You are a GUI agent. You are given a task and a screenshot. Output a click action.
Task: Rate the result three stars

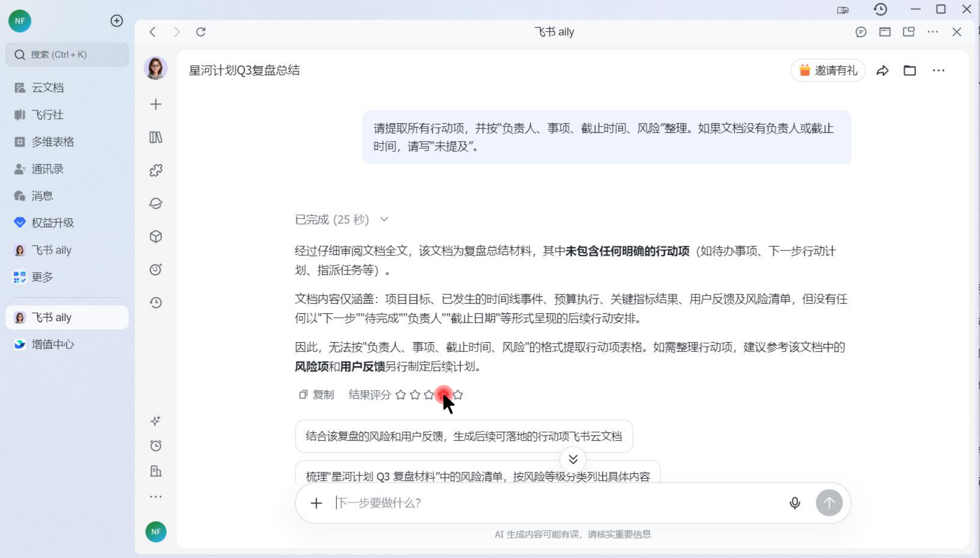point(429,395)
